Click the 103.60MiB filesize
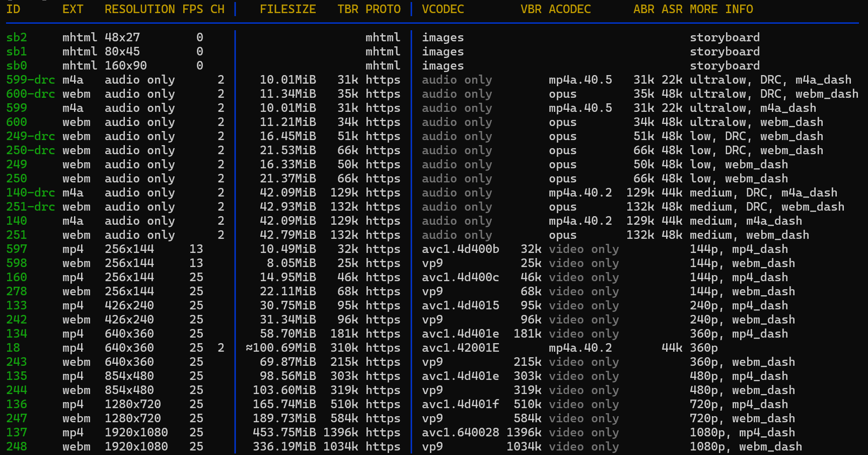The width and height of the screenshot is (868, 455). tap(284, 390)
